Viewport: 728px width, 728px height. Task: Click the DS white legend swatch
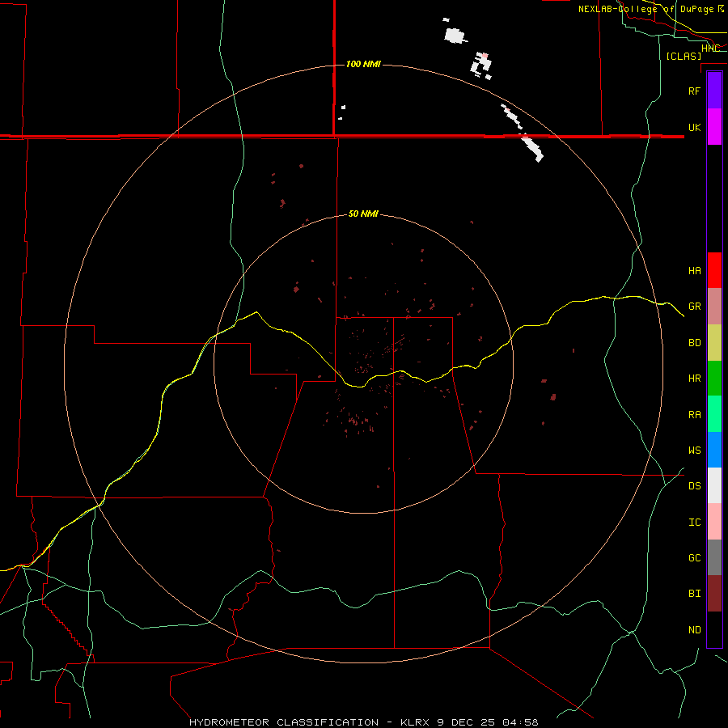[x=714, y=485]
